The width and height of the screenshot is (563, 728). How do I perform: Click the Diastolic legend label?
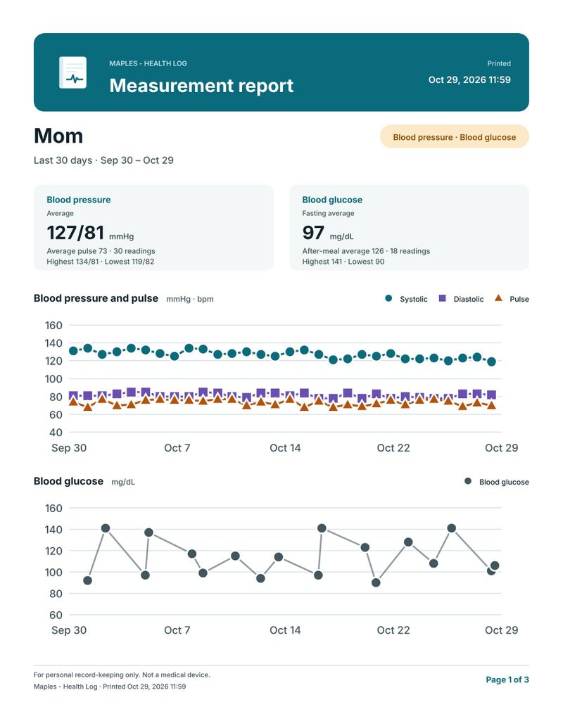coord(469,299)
